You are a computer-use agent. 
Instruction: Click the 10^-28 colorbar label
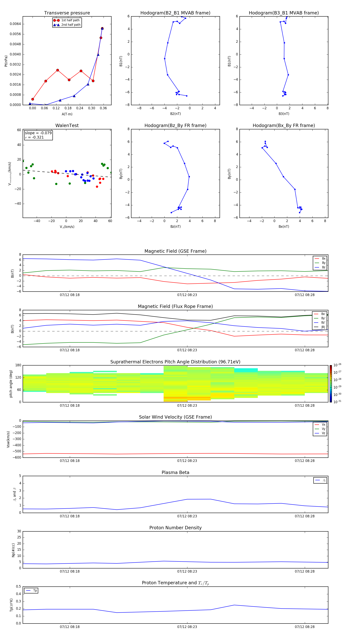click(x=337, y=380)
